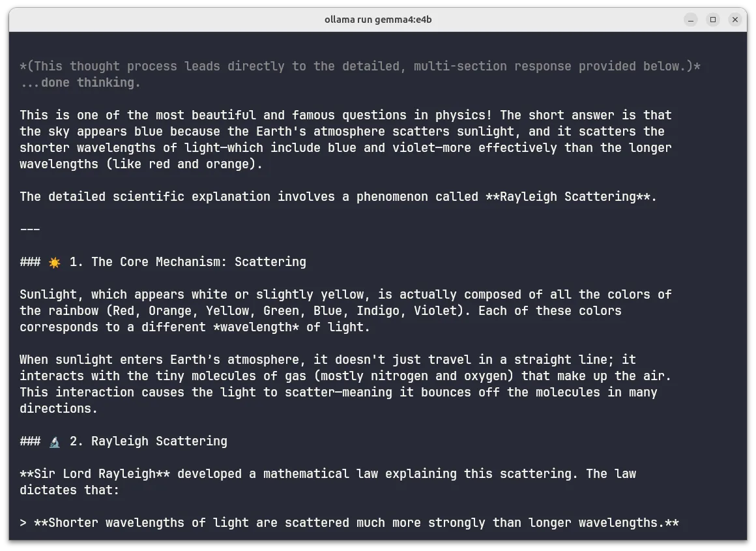
Task: Click the sun emoji in heading 1
Action: click(55, 262)
